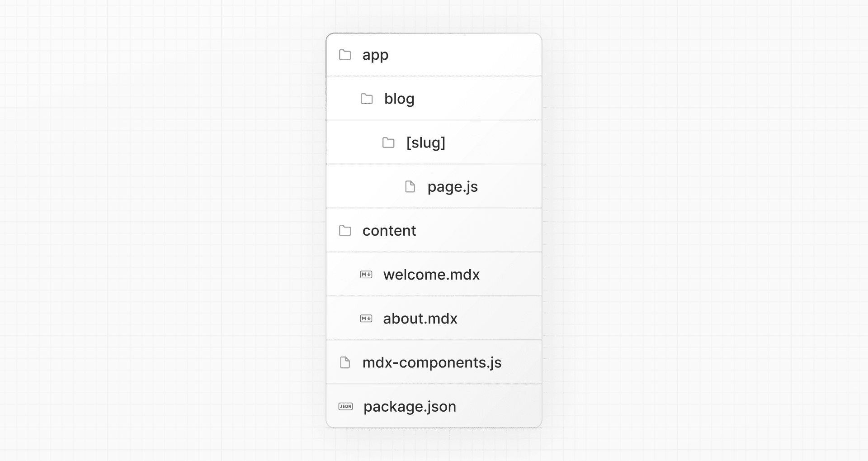Click the page.js file icon
The height and width of the screenshot is (461, 868).
pos(410,186)
